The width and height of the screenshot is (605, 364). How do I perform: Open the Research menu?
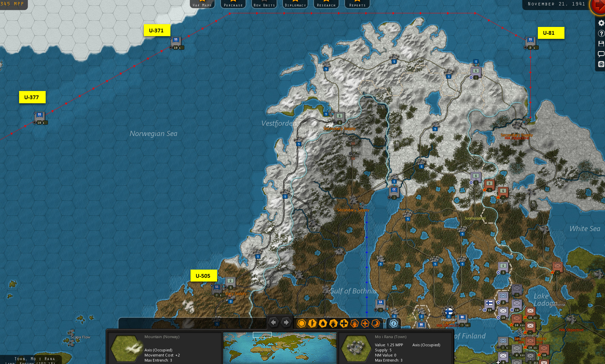(x=326, y=4)
